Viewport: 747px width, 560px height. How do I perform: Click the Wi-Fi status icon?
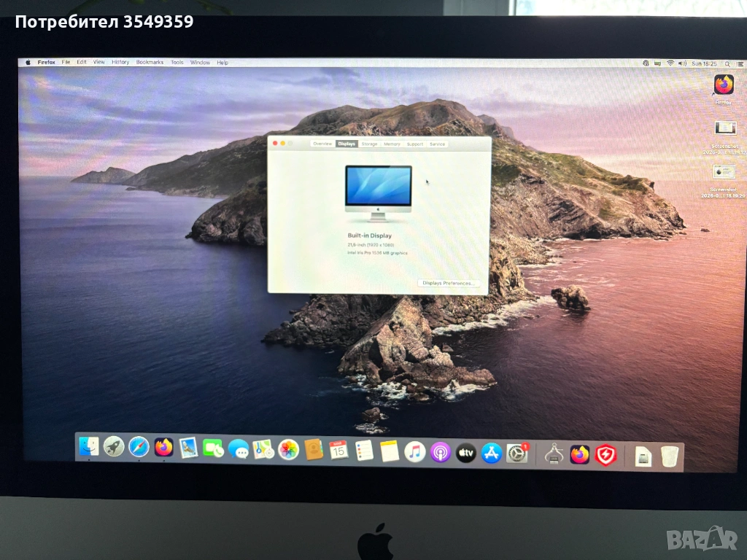point(670,63)
